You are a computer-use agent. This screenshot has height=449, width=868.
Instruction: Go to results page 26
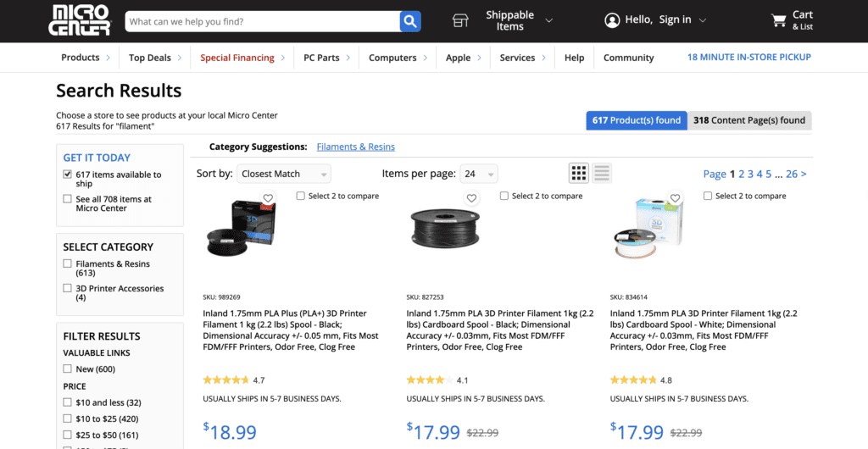coord(792,175)
